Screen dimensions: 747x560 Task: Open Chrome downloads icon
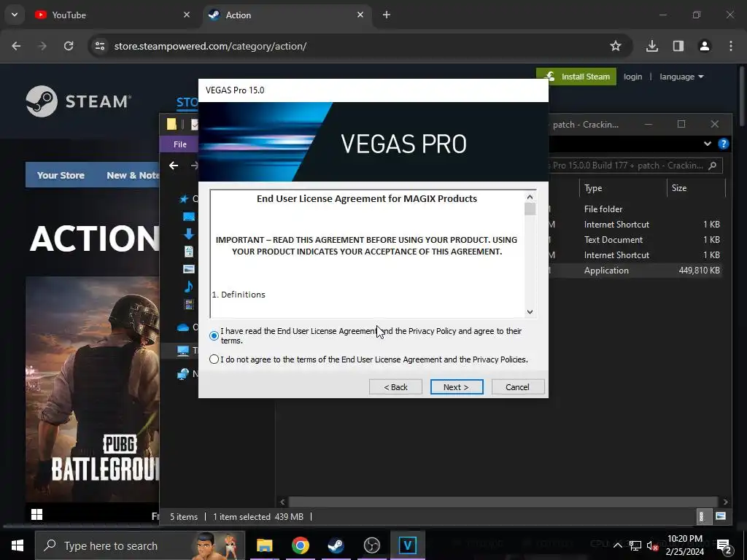(x=651, y=46)
